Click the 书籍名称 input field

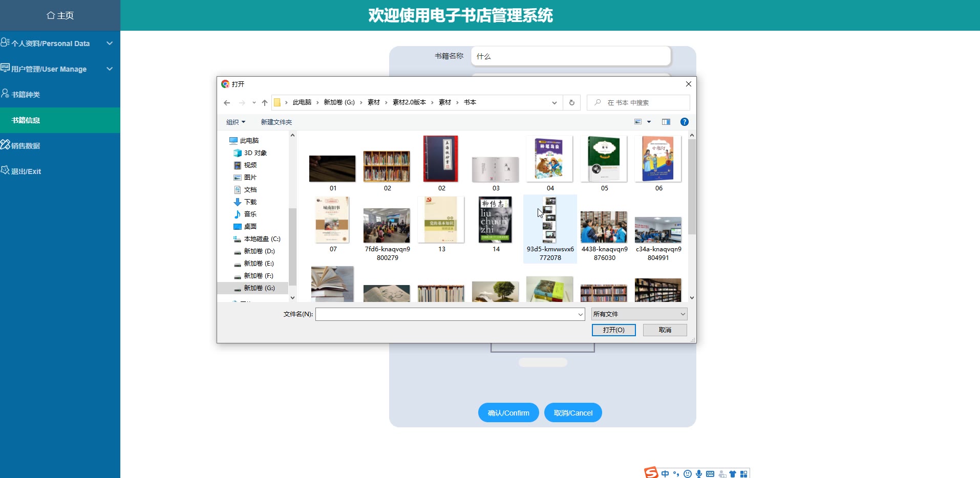[571, 56]
